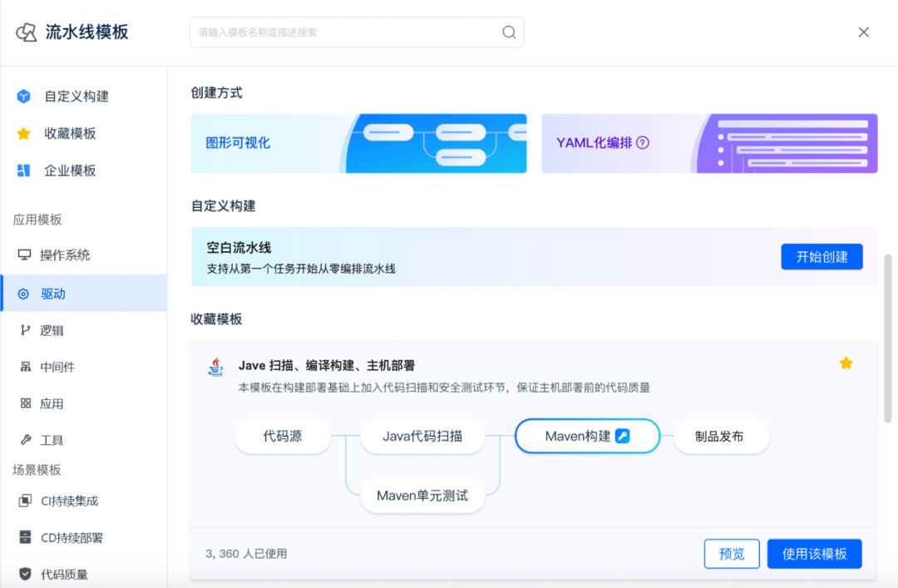Viewport: 898px width, 588px height.
Task: Preview the Java template with 预览
Action: 732,554
